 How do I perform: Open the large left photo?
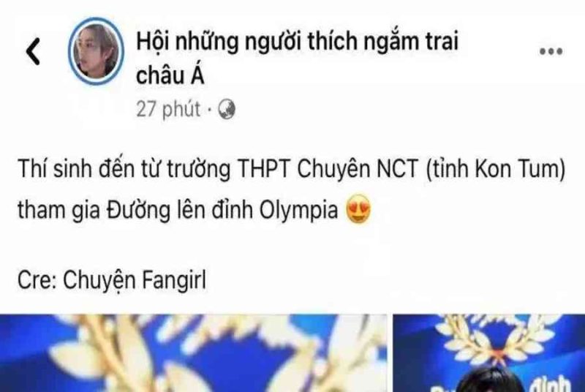(193, 353)
